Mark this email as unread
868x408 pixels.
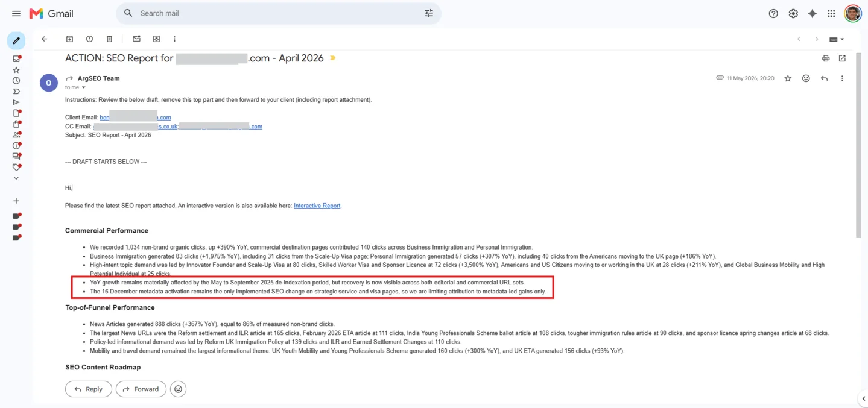click(136, 39)
